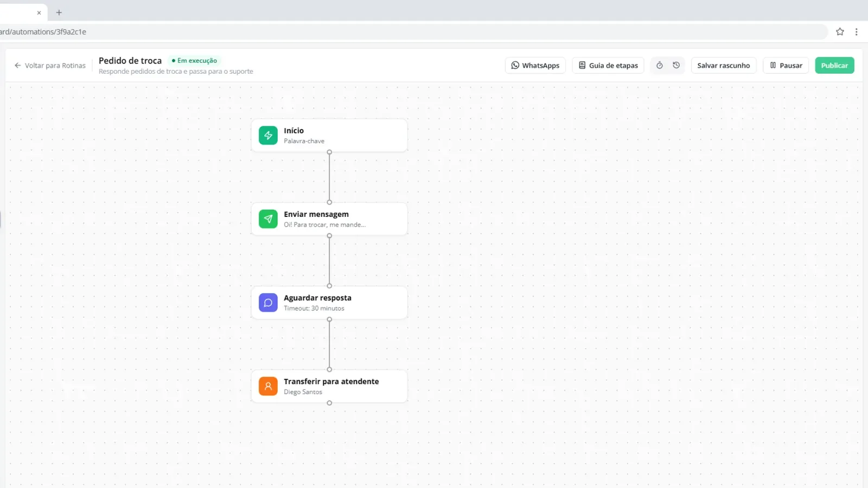The width and height of the screenshot is (868, 488).
Task: Click the Palavra-chave subtitle text
Action: click(304, 141)
